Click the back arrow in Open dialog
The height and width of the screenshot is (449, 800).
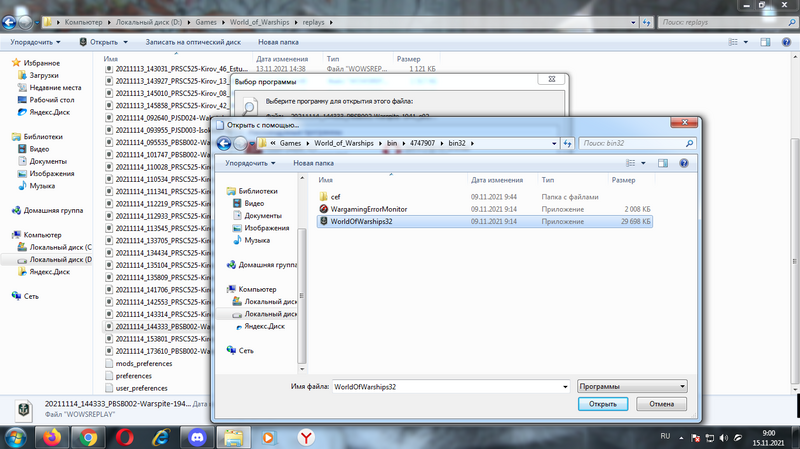click(223, 143)
